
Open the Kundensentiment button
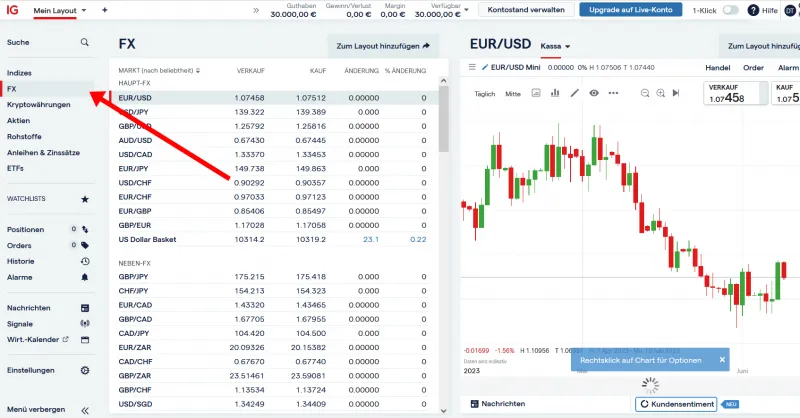coord(676,404)
